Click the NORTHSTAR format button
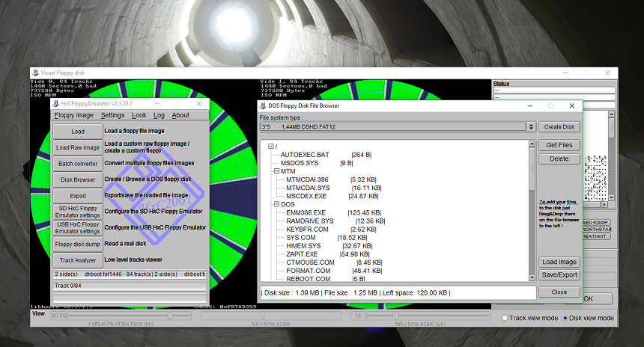 point(597,230)
